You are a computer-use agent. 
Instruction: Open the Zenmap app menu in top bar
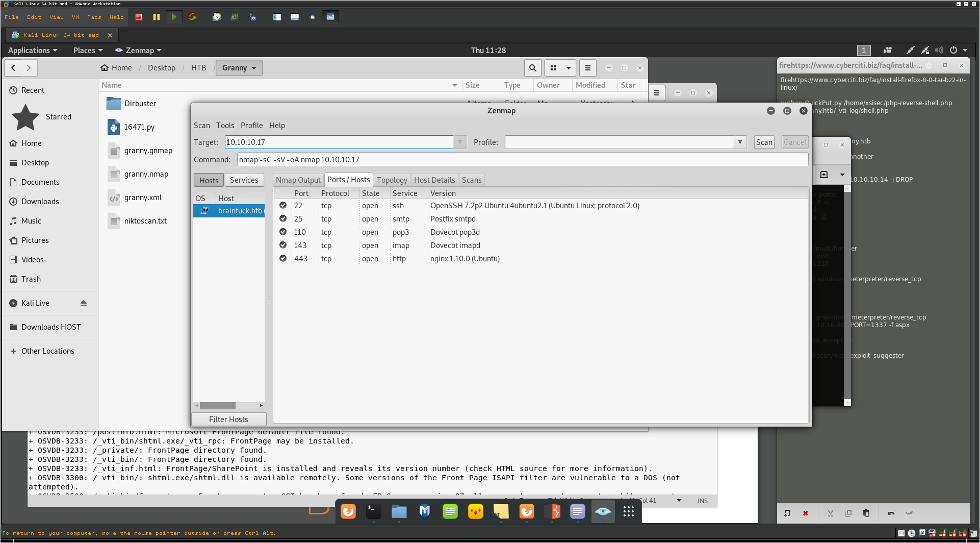pos(138,51)
